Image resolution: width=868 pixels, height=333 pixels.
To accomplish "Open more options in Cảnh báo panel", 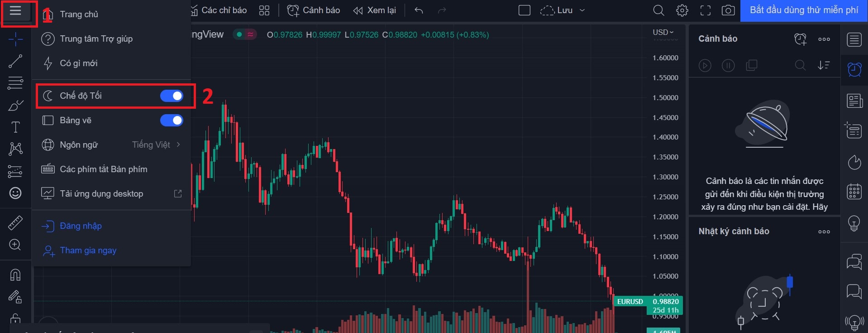I will [x=824, y=39].
